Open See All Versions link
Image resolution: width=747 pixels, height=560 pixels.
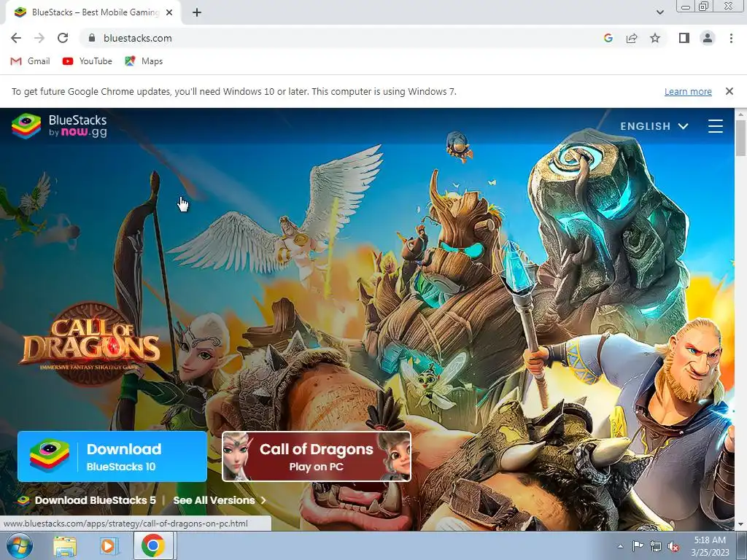pos(220,500)
